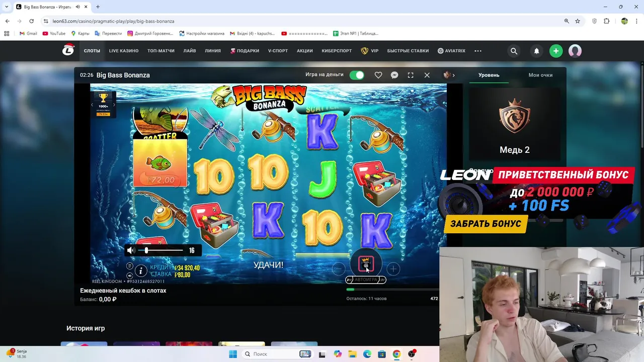Decrease the bet with the minus button

[x=339, y=269]
